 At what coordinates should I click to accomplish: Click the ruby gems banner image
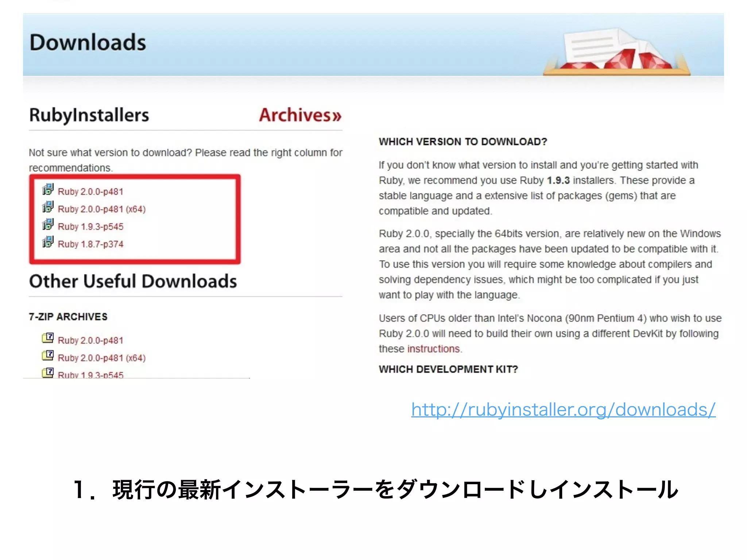click(x=616, y=51)
